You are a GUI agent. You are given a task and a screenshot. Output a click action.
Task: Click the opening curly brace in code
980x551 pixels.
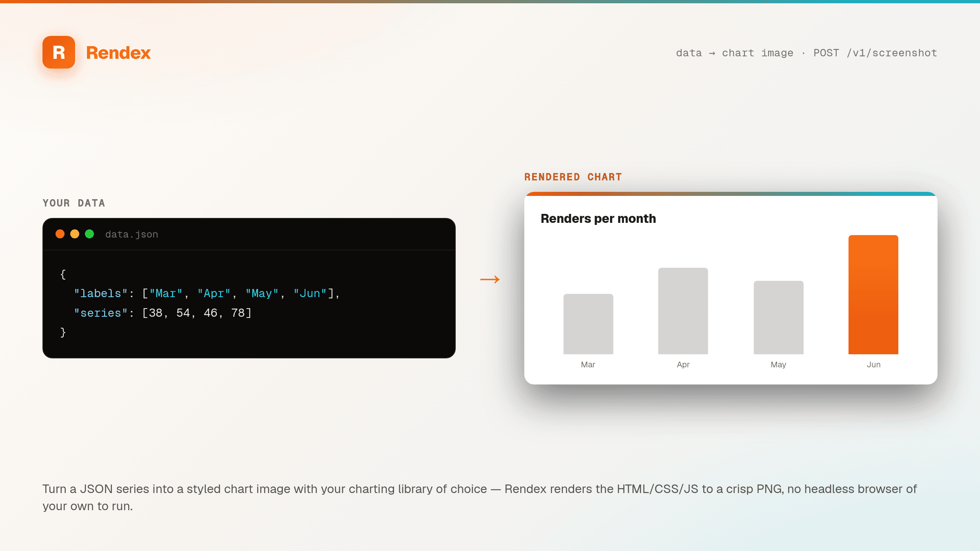pyautogui.click(x=63, y=274)
